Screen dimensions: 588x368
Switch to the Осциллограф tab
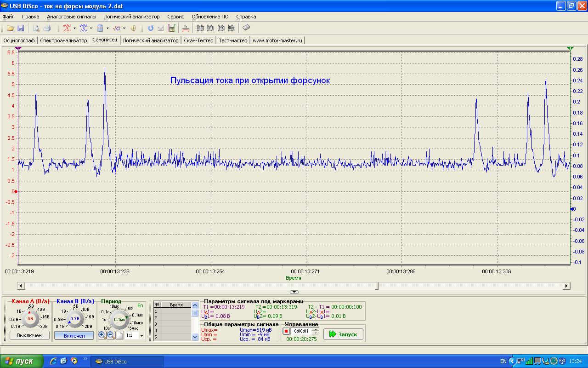(19, 40)
